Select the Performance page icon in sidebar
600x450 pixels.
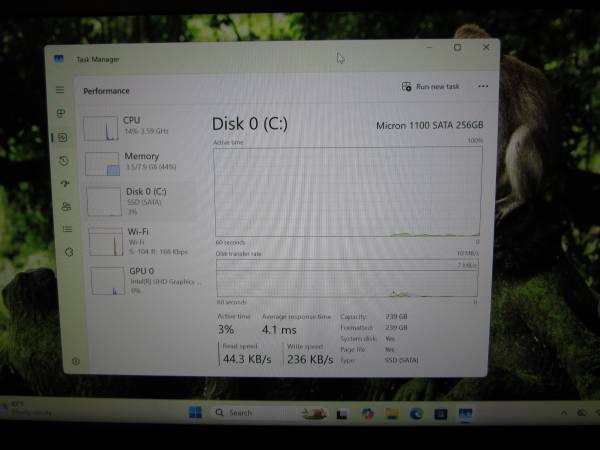coord(62,137)
